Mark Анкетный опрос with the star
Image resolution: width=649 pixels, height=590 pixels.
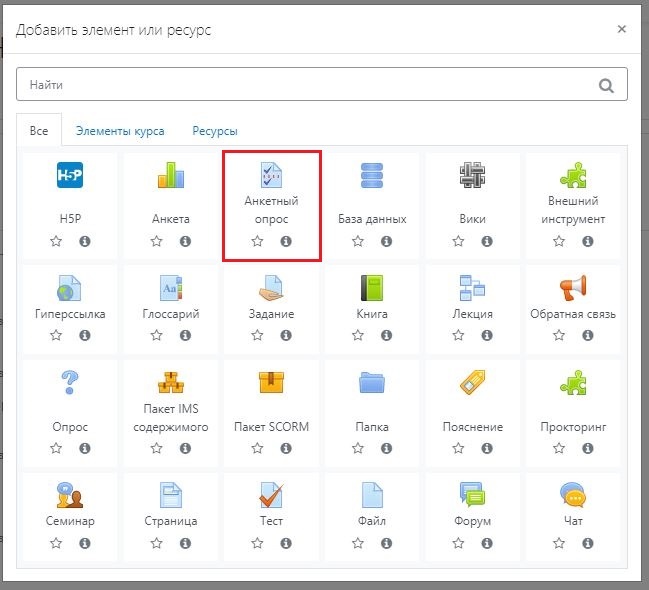(x=257, y=241)
